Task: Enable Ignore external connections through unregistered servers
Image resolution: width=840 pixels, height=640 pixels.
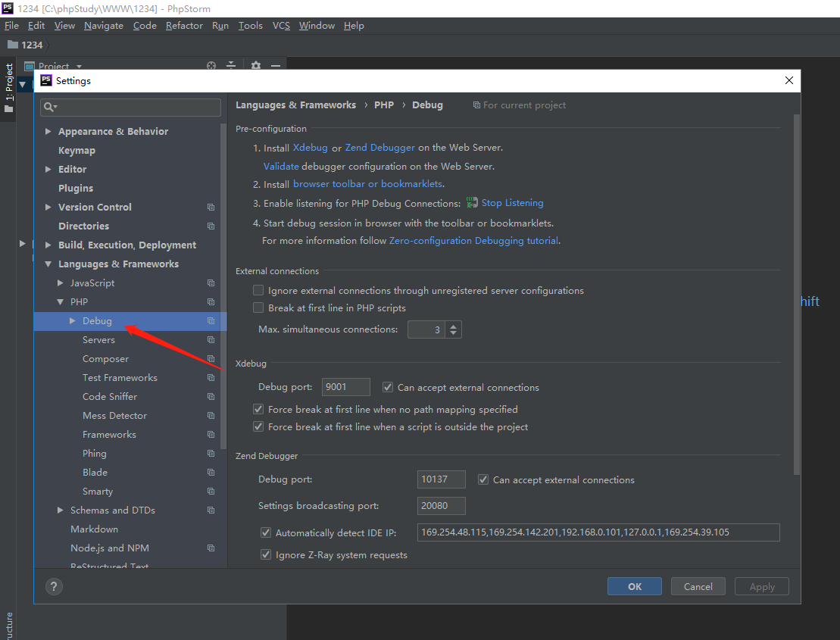Action: pos(258,290)
